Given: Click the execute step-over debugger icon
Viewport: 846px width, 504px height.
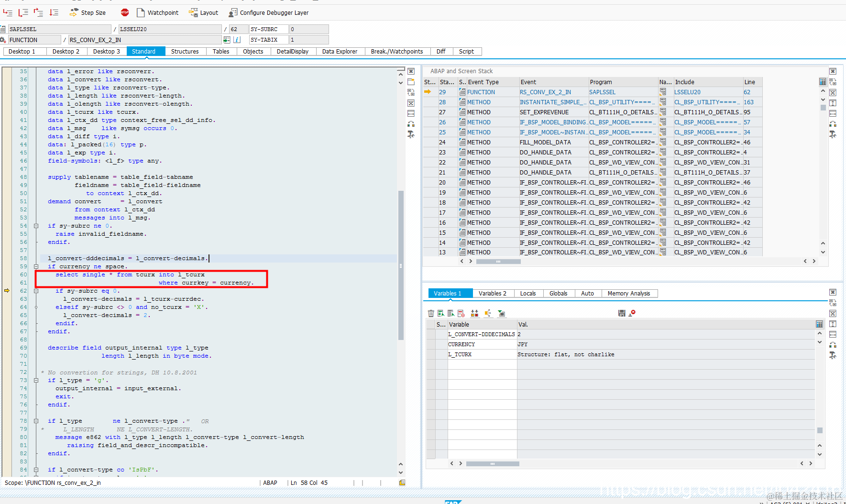Looking at the screenshot, I should 23,12.
